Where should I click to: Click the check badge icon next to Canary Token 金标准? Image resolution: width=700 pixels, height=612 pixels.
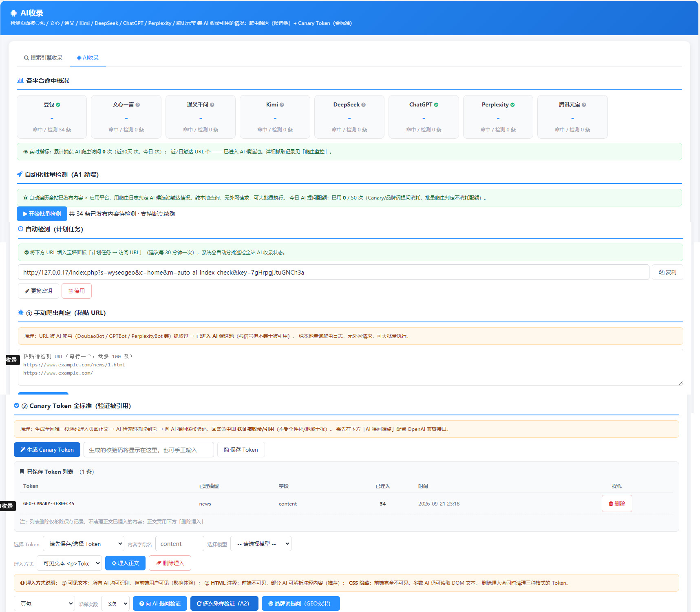coord(17,406)
